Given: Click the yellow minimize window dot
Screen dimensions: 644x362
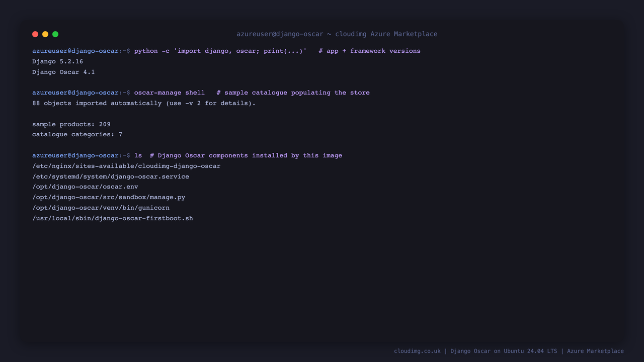Looking at the screenshot, I should point(45,34).
